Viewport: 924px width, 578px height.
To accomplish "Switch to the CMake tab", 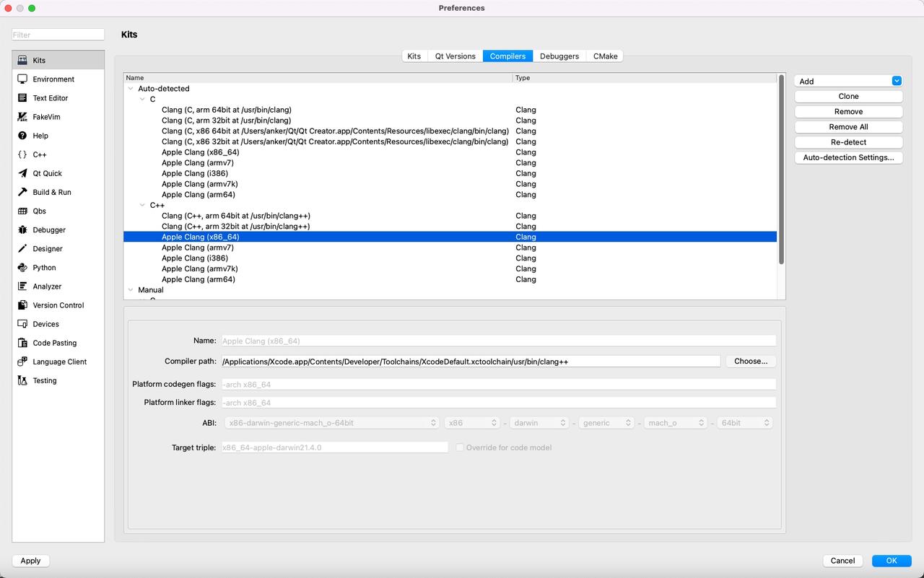I will coord(605,56).
